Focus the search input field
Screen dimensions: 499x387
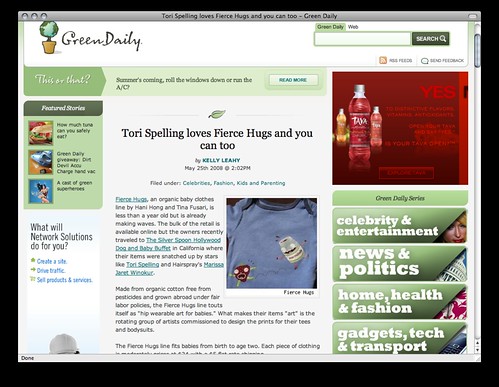(x=363, y=39)
